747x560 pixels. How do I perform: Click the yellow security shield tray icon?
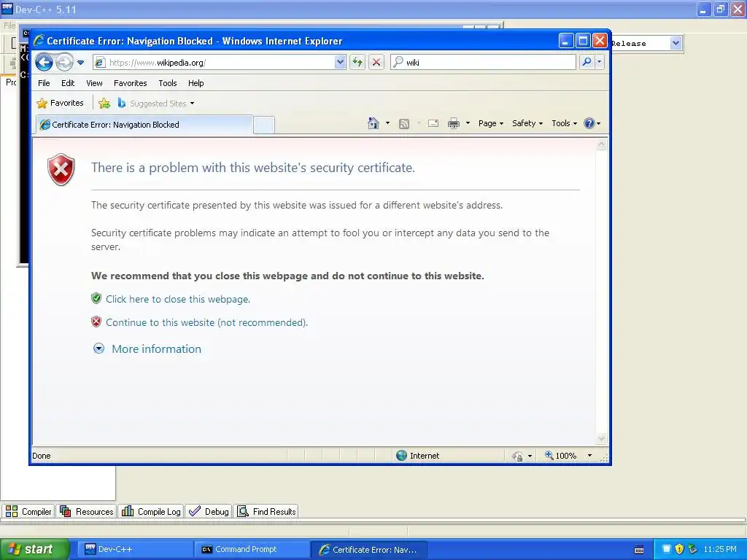[x=680, y=549]
